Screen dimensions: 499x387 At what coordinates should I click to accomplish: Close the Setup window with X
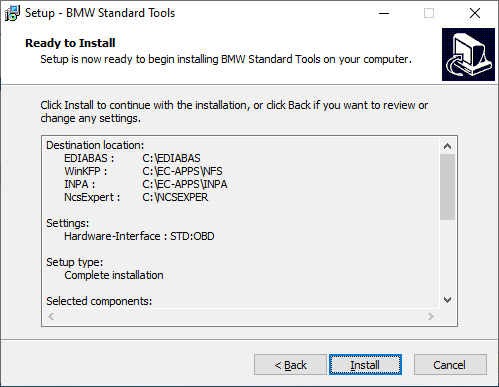475,13
